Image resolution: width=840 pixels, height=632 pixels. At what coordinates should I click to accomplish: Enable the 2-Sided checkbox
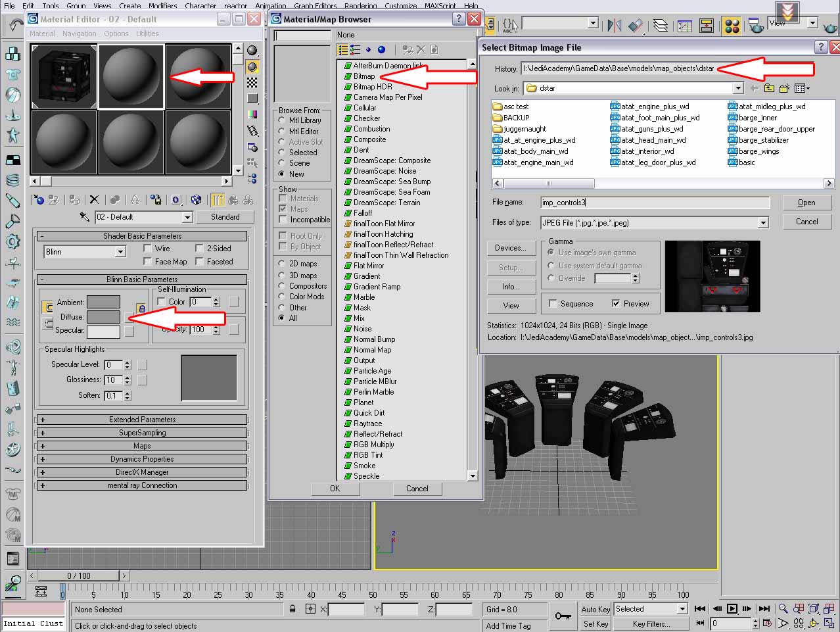point(199,249)
